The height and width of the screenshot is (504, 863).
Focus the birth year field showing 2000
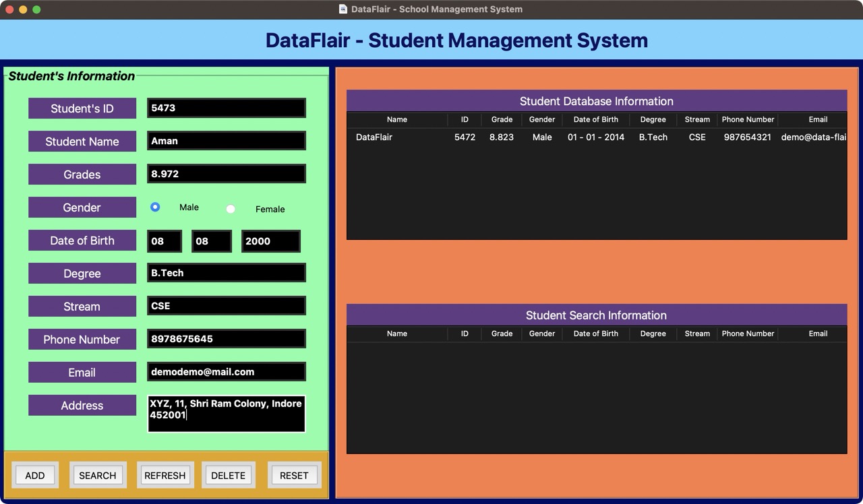pos(271,241)
